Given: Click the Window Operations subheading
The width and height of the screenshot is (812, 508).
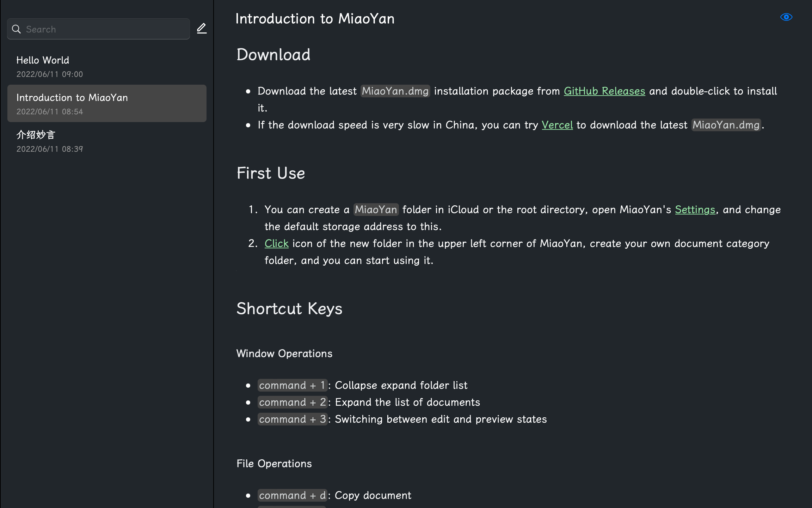Looking at the screenshot, I should (x=284, y=353).
